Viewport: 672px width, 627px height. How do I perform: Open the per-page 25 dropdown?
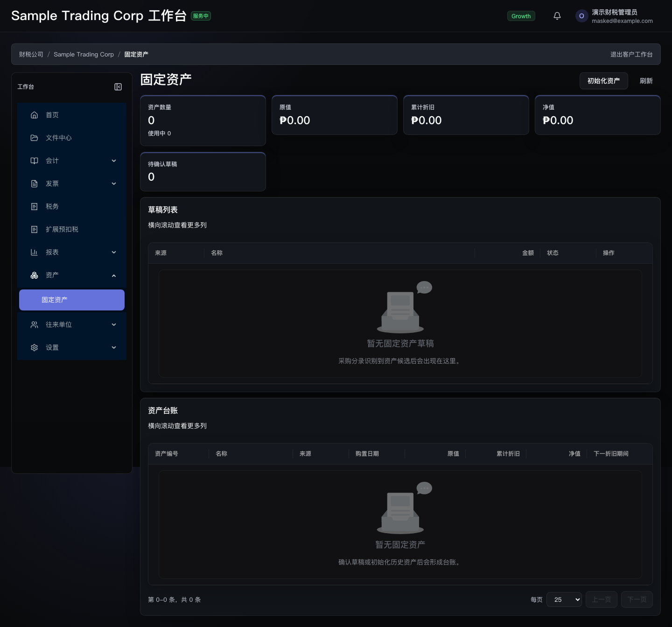tap(564, 599)
